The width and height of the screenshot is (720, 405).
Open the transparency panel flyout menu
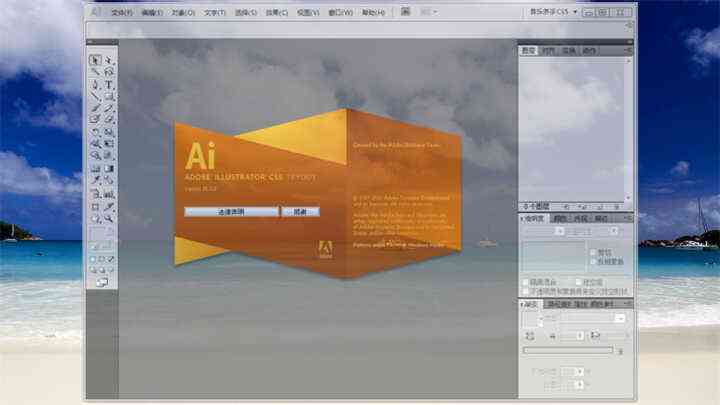click(x=628, y=218)
